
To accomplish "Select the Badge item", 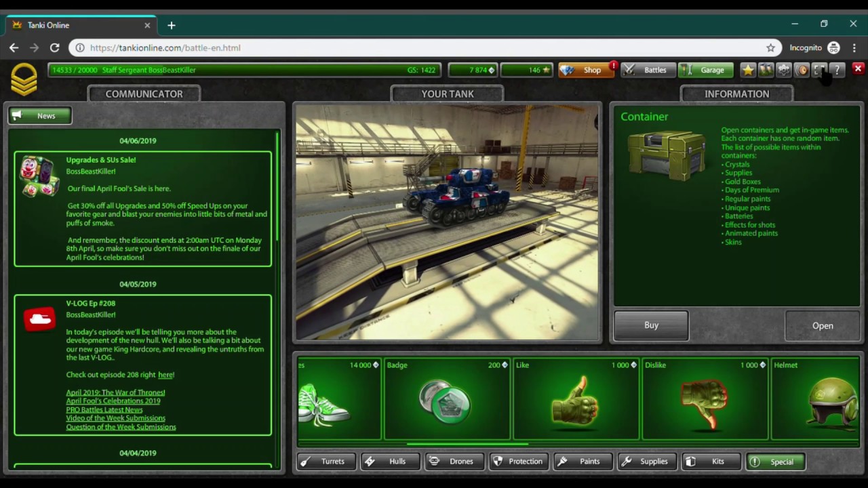I will click(x=448, y=399).
